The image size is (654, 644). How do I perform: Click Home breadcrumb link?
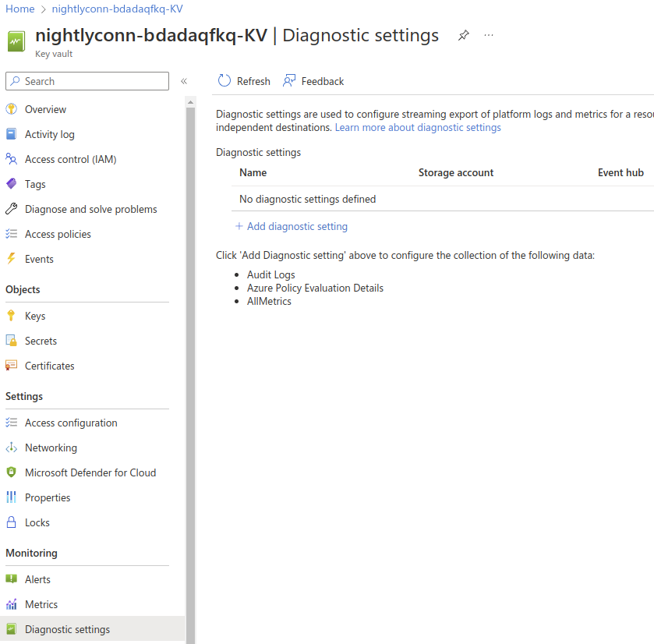tap(19, 9)
